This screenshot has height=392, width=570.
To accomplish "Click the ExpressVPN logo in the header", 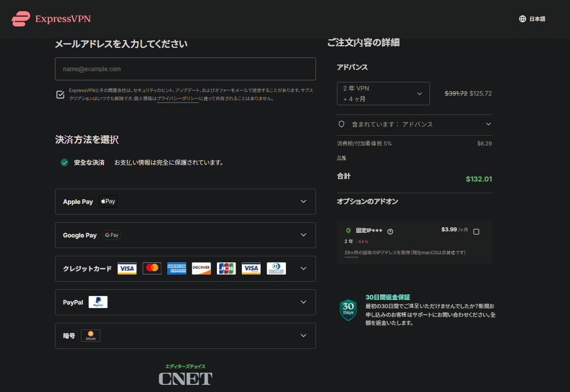I will click(x=51, y=19).
